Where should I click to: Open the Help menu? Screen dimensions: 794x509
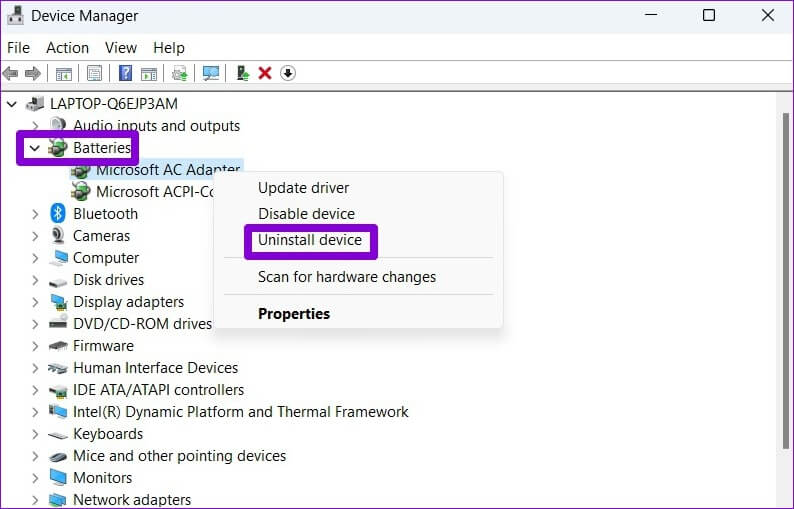[169, 48]
